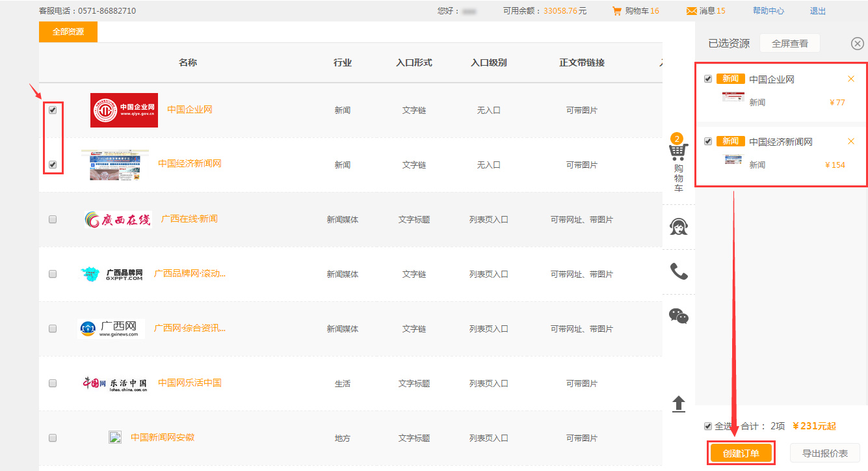Click the 广西品牌网 logo
The height and width of the screenshot is (471, 868).
click(x=111, y=274)
